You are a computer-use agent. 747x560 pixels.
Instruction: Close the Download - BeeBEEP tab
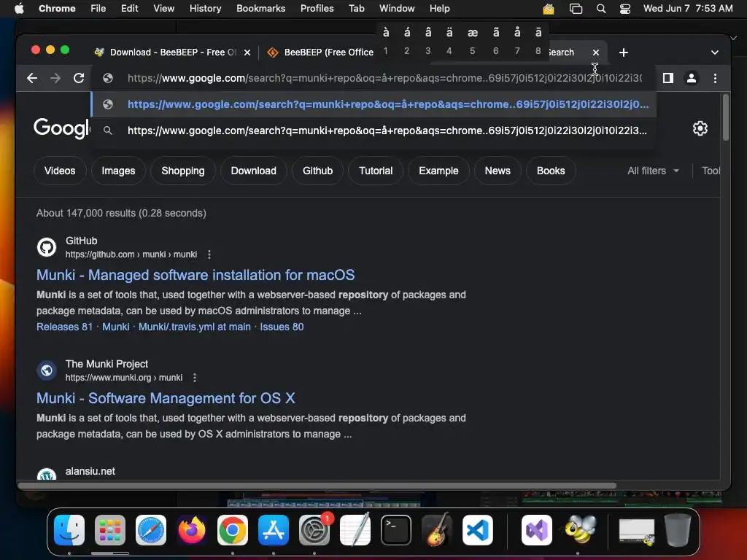[247, 52]
